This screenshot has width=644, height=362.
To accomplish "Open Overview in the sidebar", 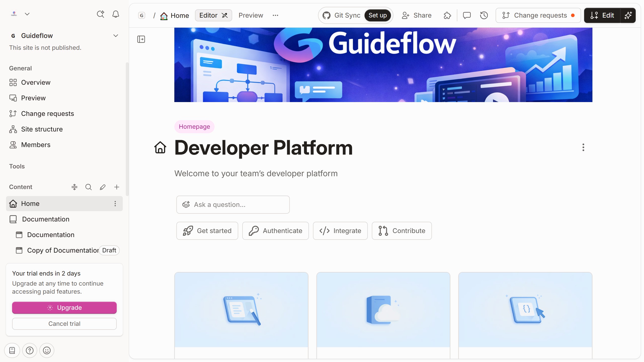I will [x=64, y=82].
